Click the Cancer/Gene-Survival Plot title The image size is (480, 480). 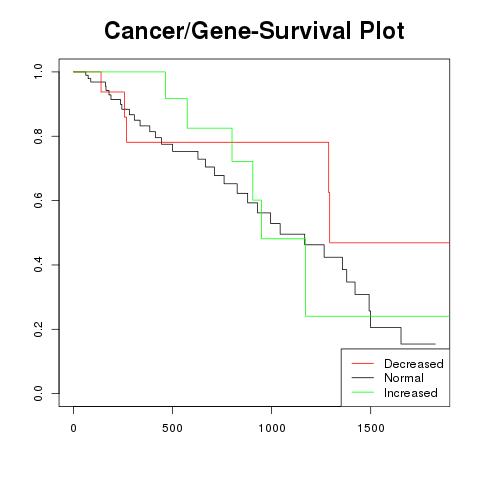tap(254, 31)
